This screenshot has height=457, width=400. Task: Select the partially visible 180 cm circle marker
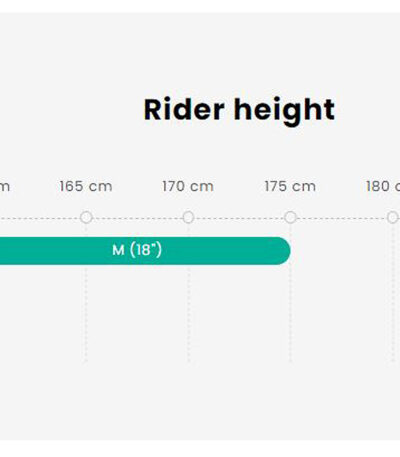pyautogui.click(x=393, y=217)
